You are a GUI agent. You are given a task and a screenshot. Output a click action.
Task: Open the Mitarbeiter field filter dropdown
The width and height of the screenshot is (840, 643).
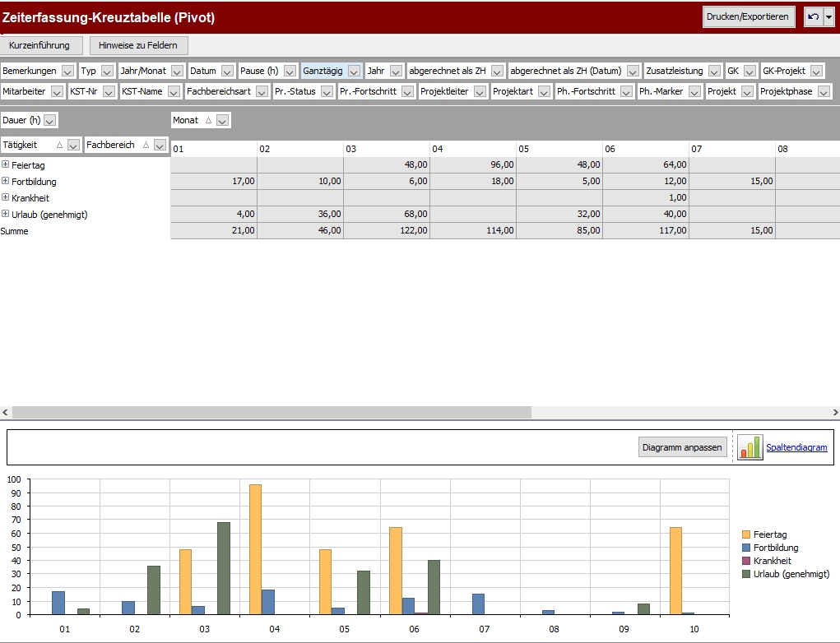pyautogui.click(x=57, y=92)
